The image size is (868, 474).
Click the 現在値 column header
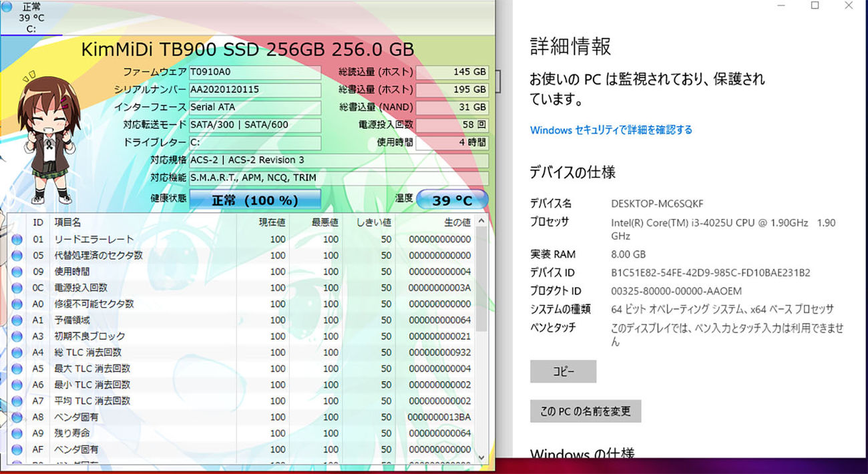coord(263,222)
